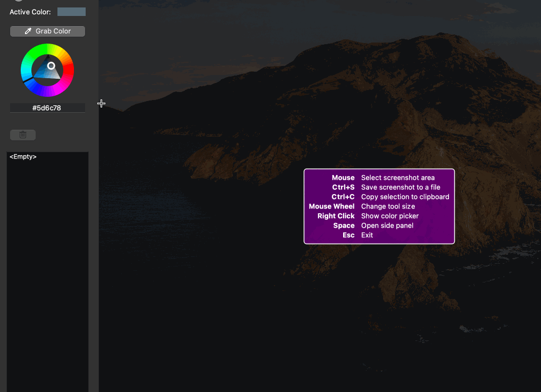
Task: Click the "Copy selection to clipboard" hint
Action: click(x=405, y=197)
